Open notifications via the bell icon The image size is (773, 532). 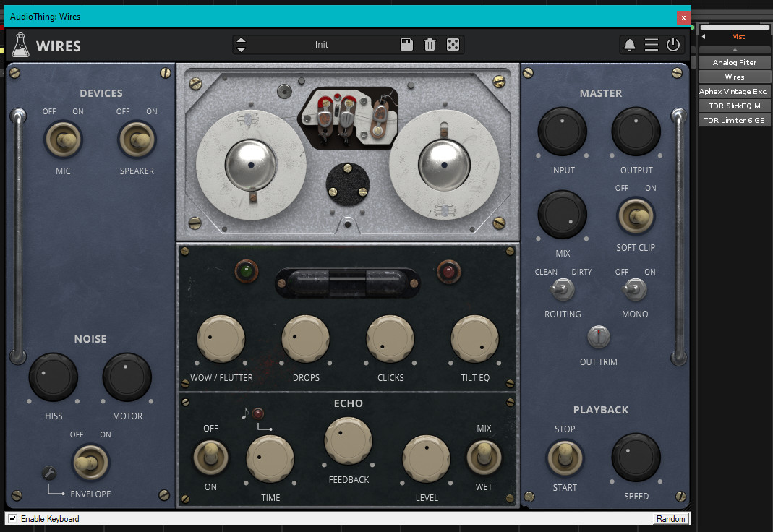[630, 45]
